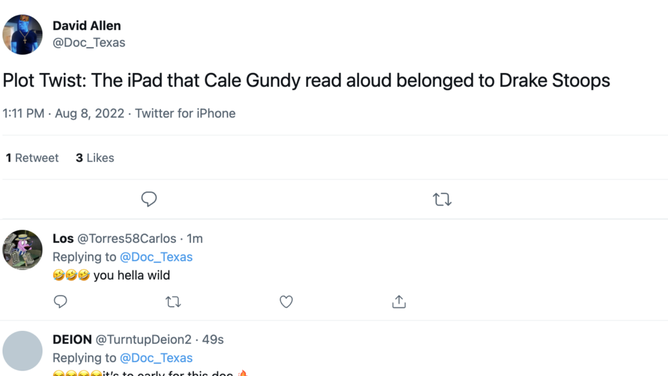
Task: Click the 1:11 PM · Aug 8, 2022 timestamp
Action: [63, 113]
